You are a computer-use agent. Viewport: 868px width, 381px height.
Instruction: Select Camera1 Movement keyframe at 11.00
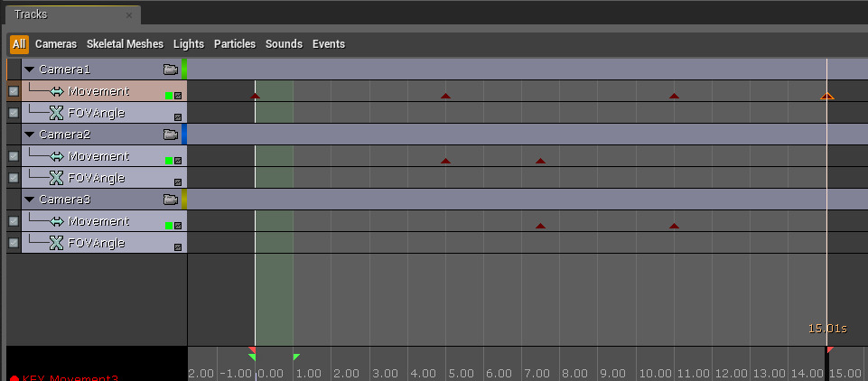point(674,97)
